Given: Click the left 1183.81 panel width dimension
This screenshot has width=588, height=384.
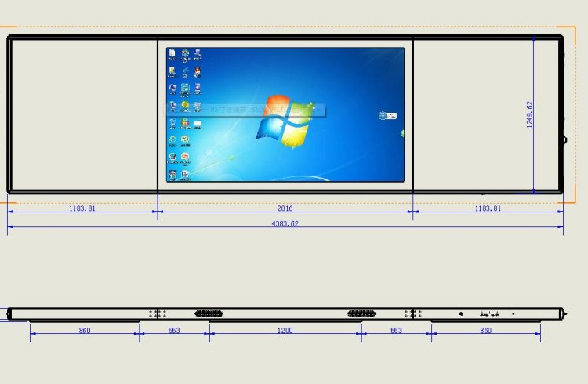Looking at the screenshot, I should 82,208.
